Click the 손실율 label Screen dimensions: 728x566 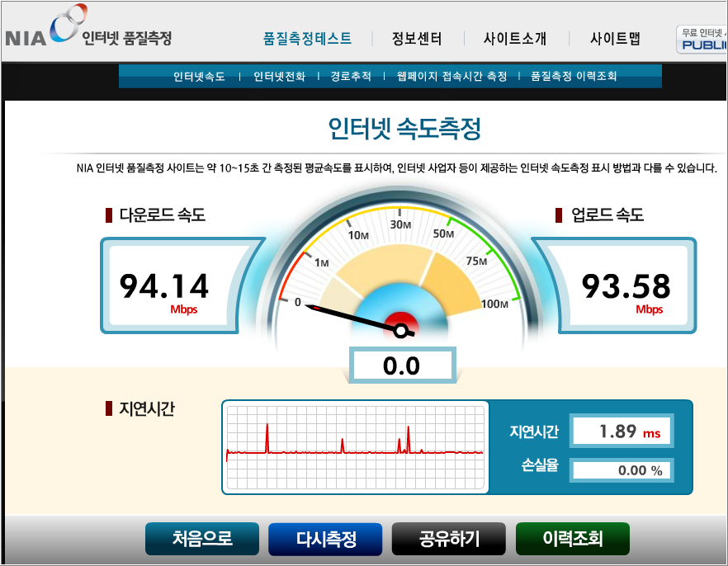click(540, 465)
